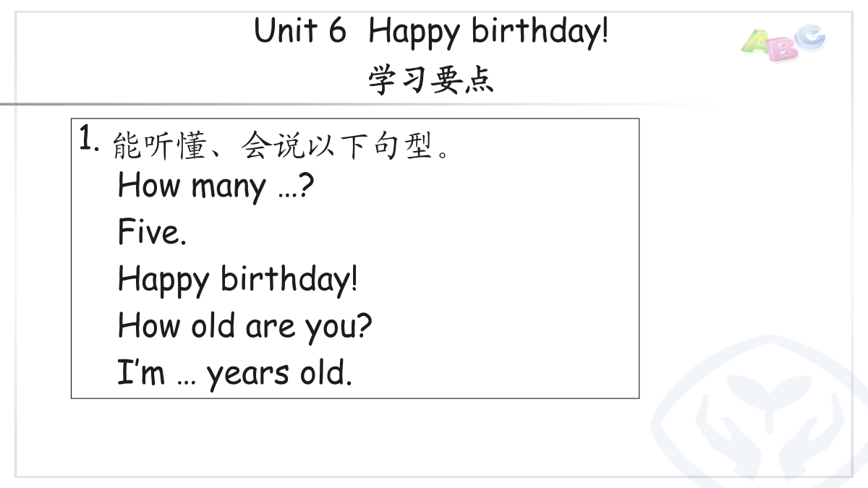Viewport: 868px width, 488px height.
Task: Click the sentence 'How many …?'
Action: coord(216,187)
